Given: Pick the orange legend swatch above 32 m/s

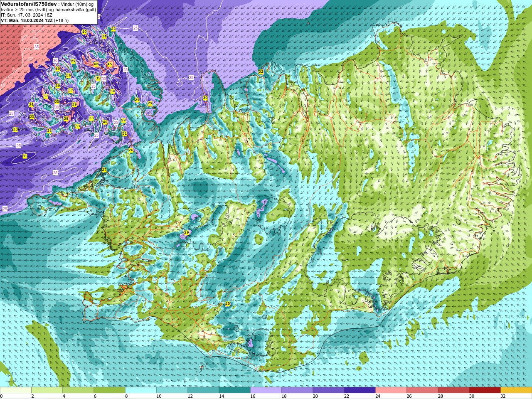Looking at the screenshot, I should (x=516, y=390).
